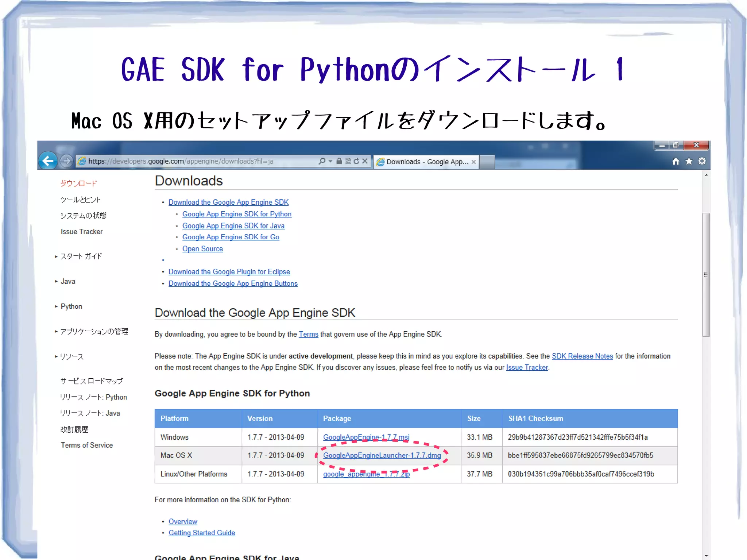Open the Issue Tracker link in paragraph

(x=527, y=367)
